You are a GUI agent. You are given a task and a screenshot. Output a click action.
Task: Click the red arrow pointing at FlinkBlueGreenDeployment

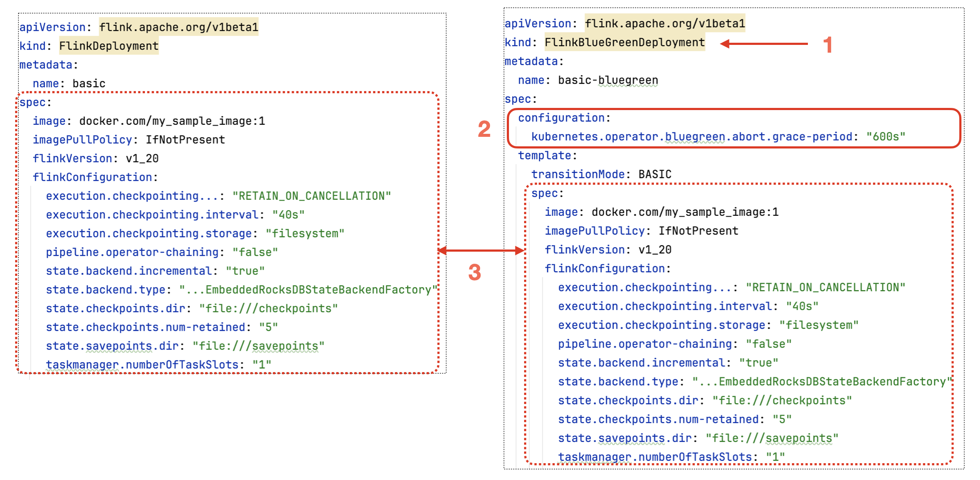(763, 44)
